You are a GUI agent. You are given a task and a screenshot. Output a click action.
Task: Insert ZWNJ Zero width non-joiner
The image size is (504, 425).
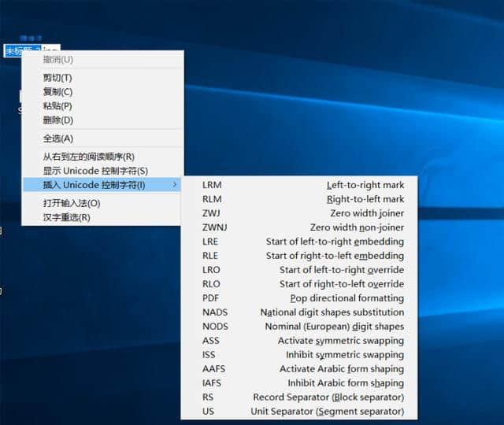(299, 227)
